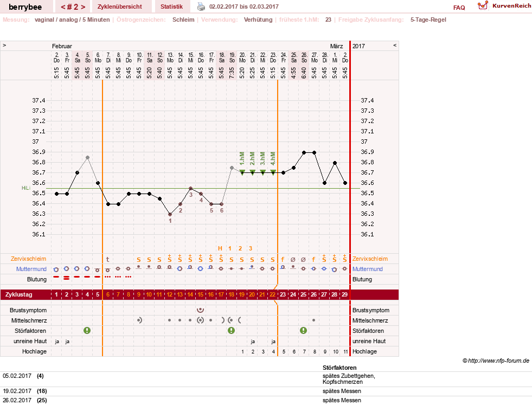This screenshot has height=418, width=532.
Task: Click the Muttermund symbol on cycle day 15
Action: pyautogui.click(x=201, y=269)
